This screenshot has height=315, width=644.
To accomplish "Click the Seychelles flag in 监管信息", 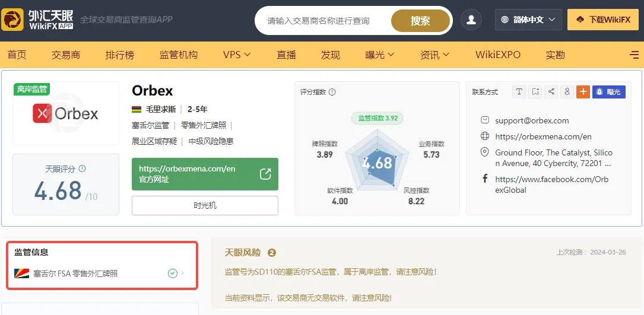I will point(21,273).
